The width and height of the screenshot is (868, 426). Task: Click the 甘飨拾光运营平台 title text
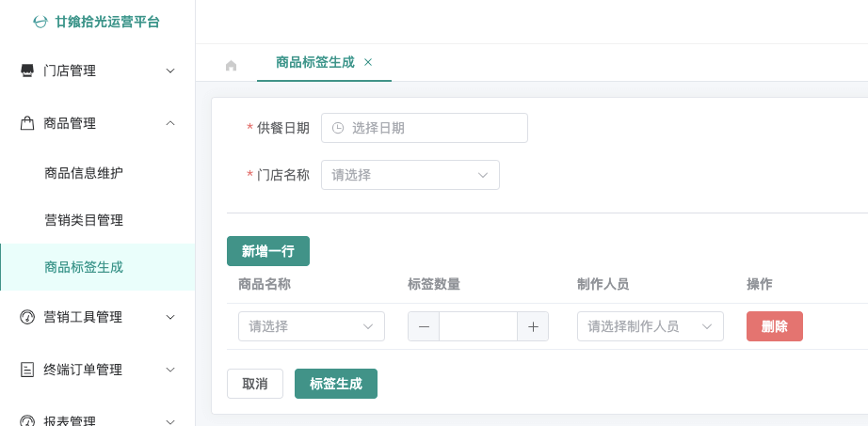107,23
